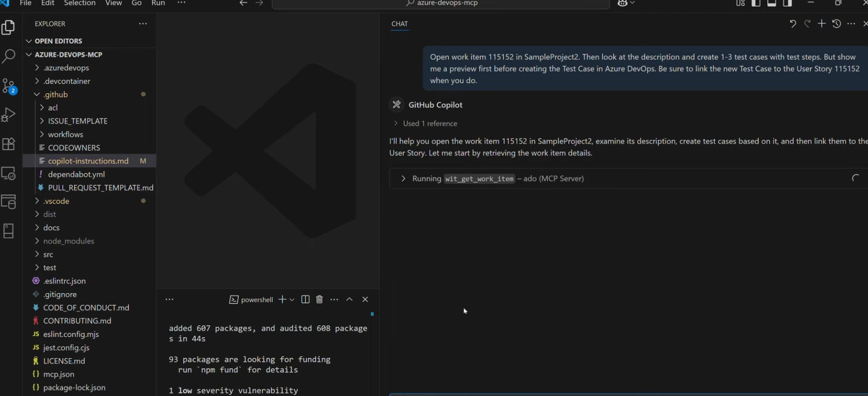Maximize terminal panel size
The width and height of the screenshot is (868, 396).
click(x=349, y=299)
